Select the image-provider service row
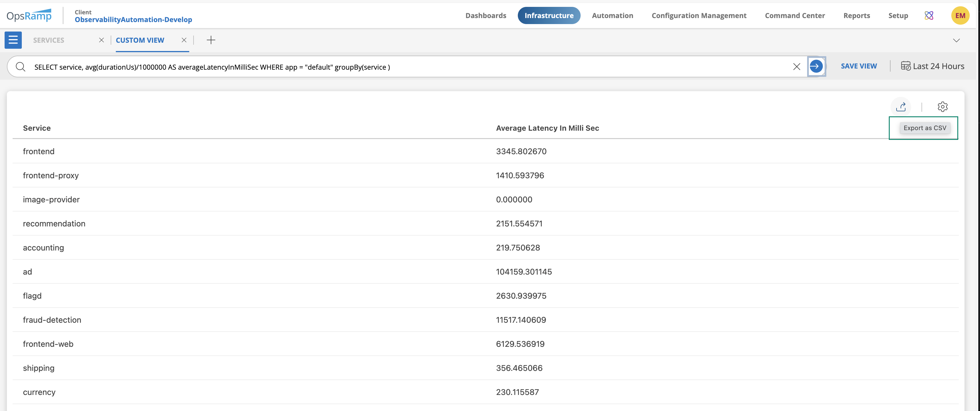 tap(485, 199)
